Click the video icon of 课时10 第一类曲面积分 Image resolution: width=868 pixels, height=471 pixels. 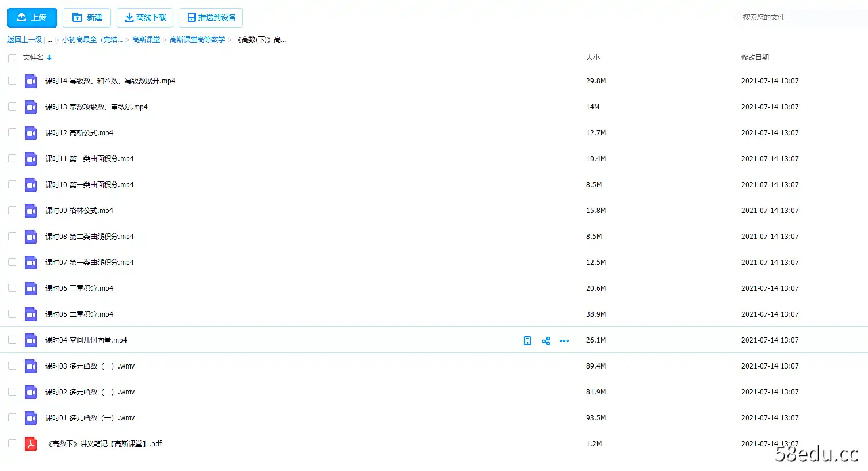[x=31, y=185]
